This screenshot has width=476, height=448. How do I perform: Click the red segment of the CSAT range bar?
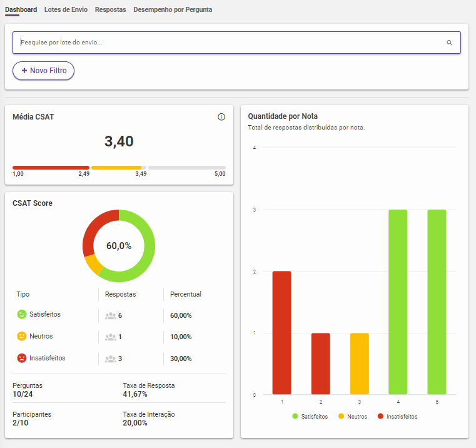pyautogui.click(x=51, y=168)
